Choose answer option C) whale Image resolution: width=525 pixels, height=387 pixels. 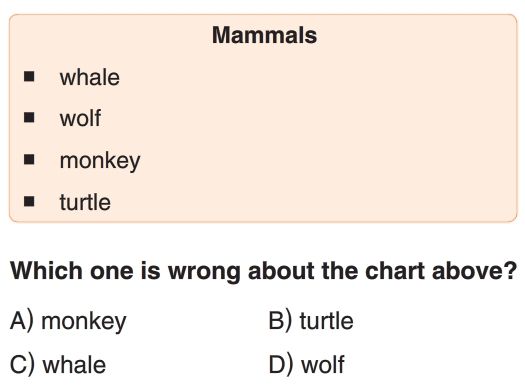point(58,364)
